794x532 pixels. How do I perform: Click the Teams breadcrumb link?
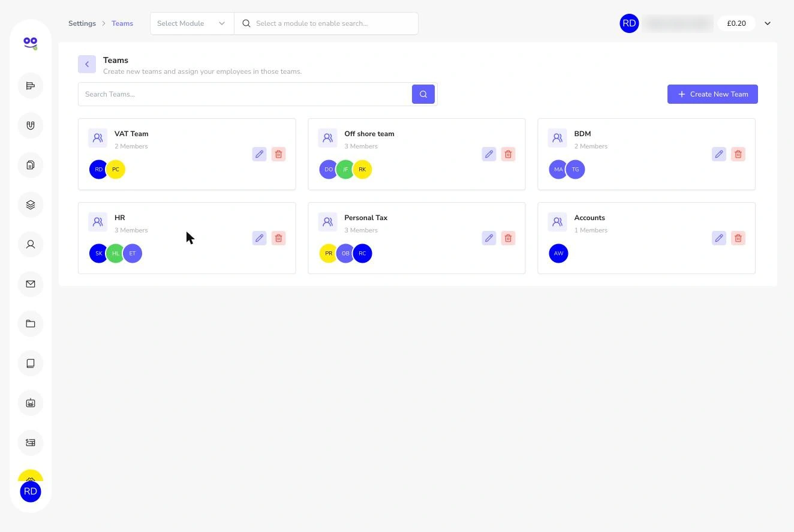coord(122,23)
